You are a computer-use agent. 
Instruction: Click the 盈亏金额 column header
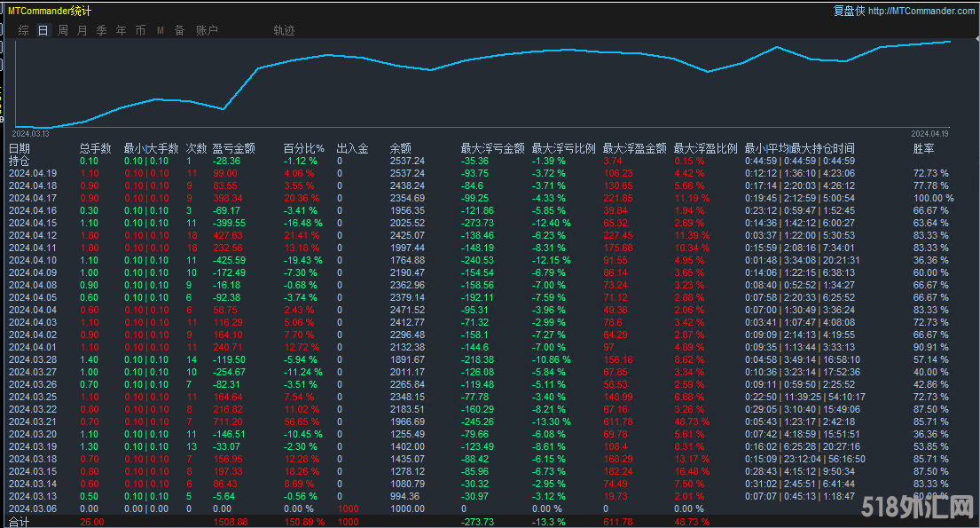tap(234, 148)
